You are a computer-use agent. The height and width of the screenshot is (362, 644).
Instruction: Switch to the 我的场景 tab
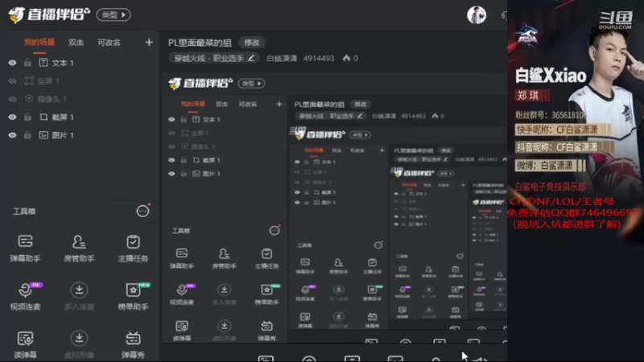click(39, 43)
